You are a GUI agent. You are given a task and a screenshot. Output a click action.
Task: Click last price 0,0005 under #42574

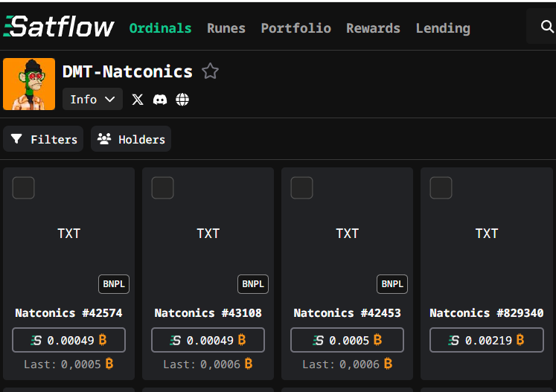tap(68, 364)
